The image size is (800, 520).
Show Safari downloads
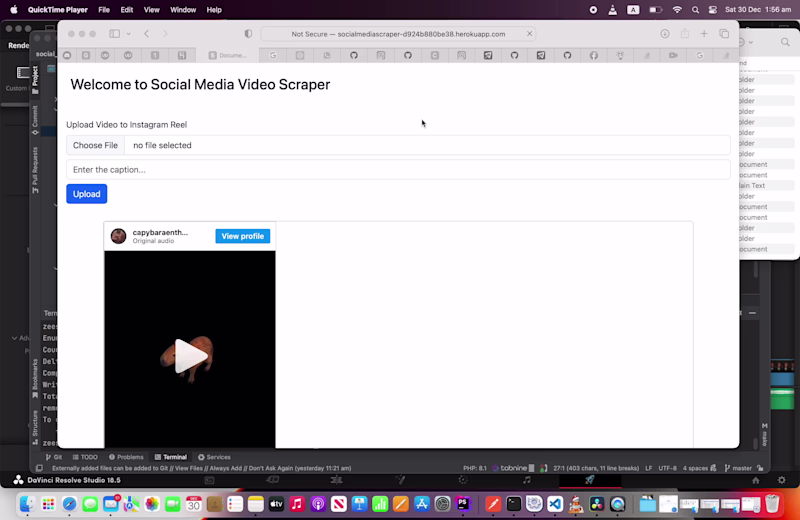665,34
